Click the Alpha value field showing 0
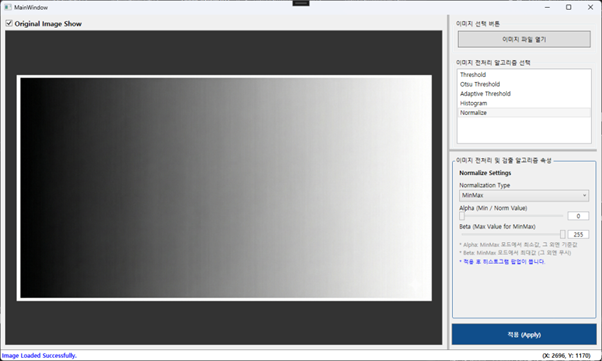The image size is (602, 361). [578, 216]
